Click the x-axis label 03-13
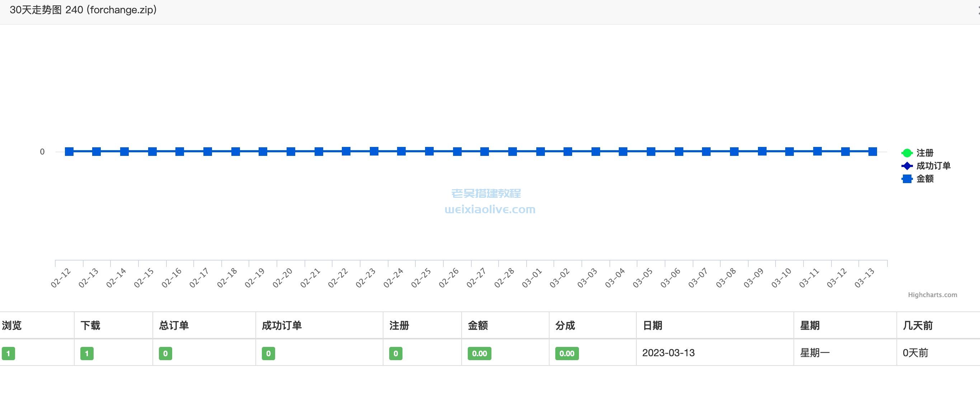Screen dimensions: 980x420 pyautogui.click(x=864, y=278)
